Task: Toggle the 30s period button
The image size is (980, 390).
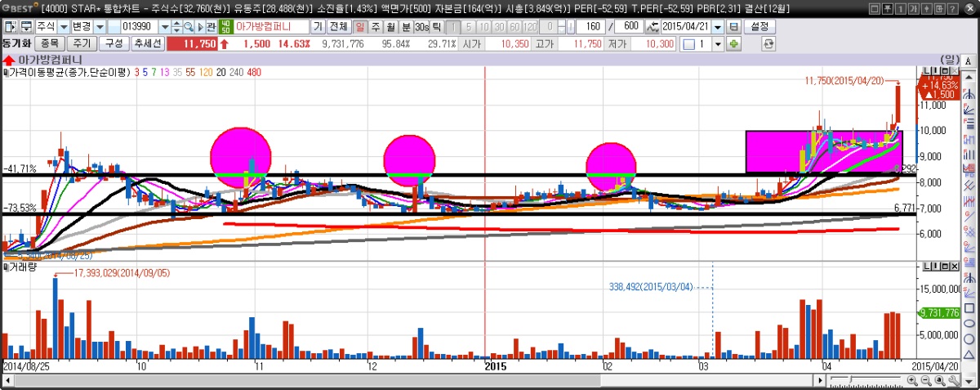Action: pyautogui.click(x=421, y=26)
